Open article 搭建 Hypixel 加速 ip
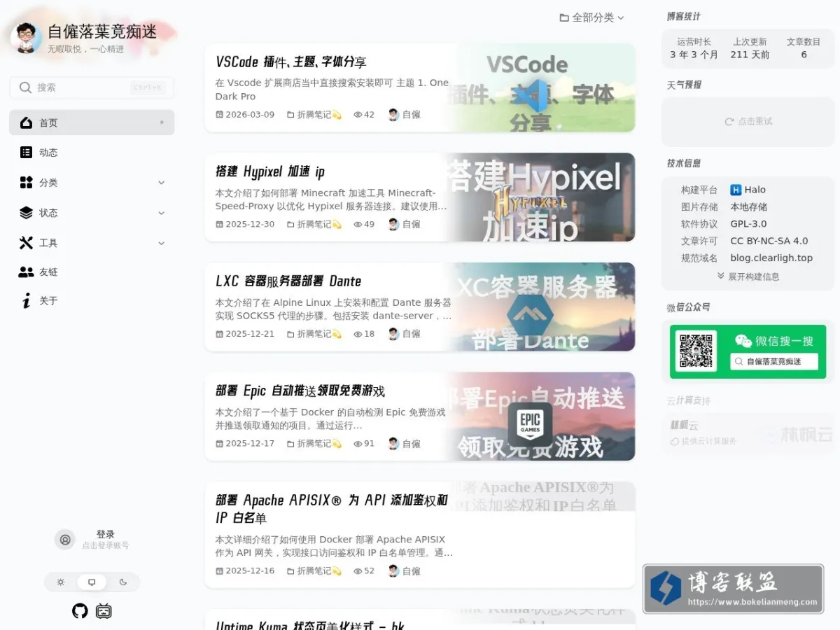 coord(270,171)
